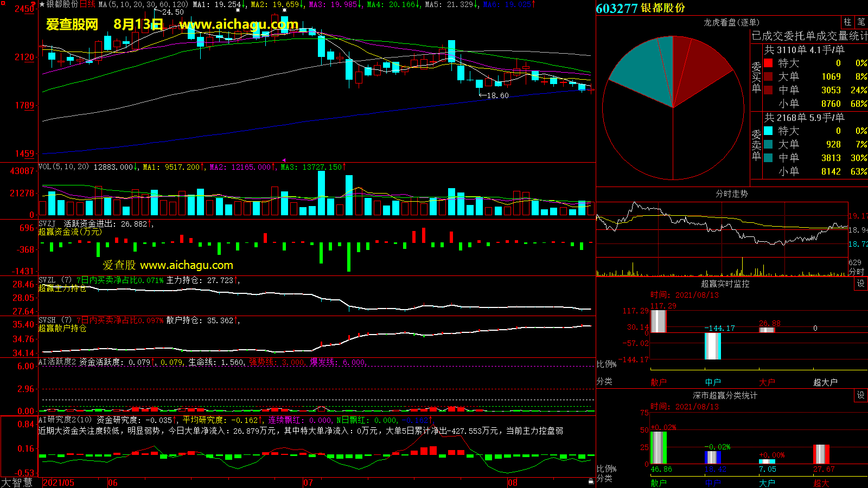Click the cyan 特大 sell-order swatch
868x488 pixels.
click(x=768, y=131)
